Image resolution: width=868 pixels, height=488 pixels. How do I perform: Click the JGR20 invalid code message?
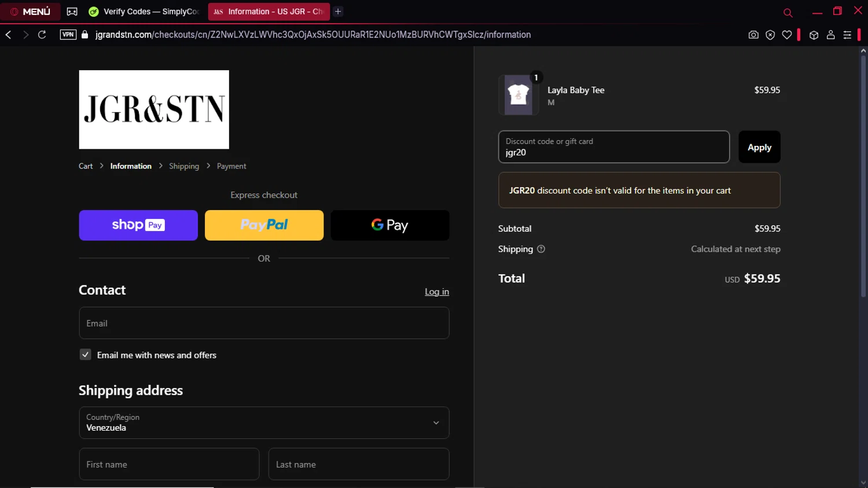(x=639, y=190)
